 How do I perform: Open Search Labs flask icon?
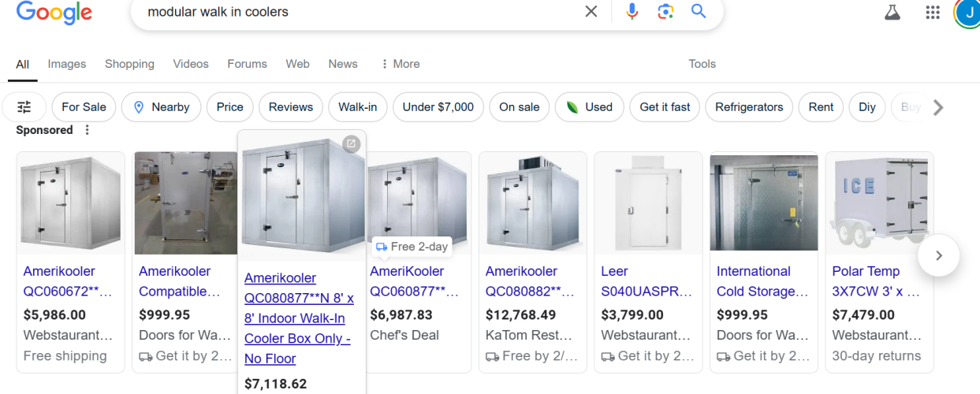point(892,13)
